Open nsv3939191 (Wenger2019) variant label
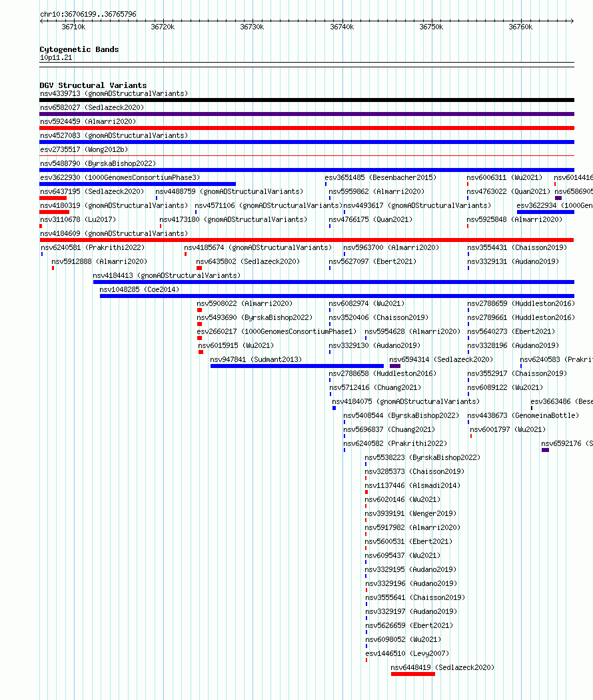This screenshot has height=700, width=593. pyautogui.click(x=410, y=513)
